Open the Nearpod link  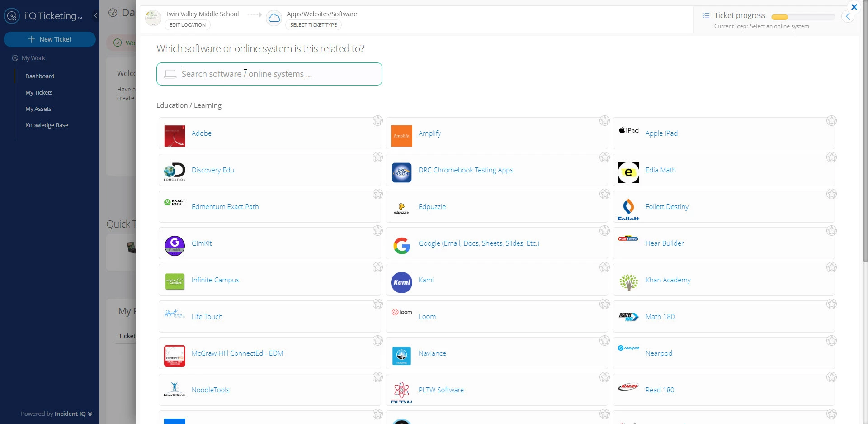(x=659, y=353)
